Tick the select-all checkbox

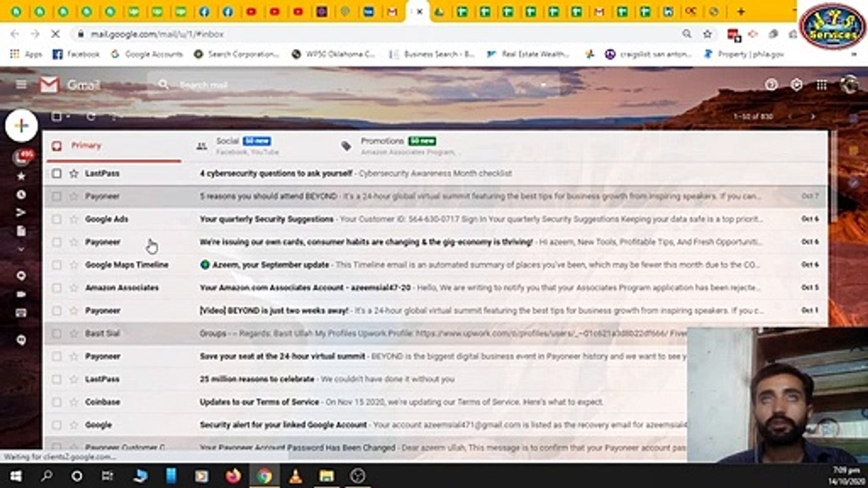[x=57, y=117]
